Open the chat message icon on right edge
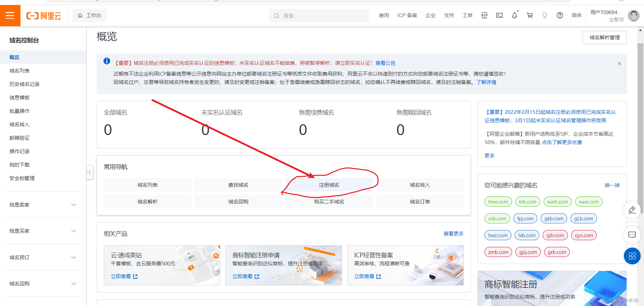 (632, 235)
